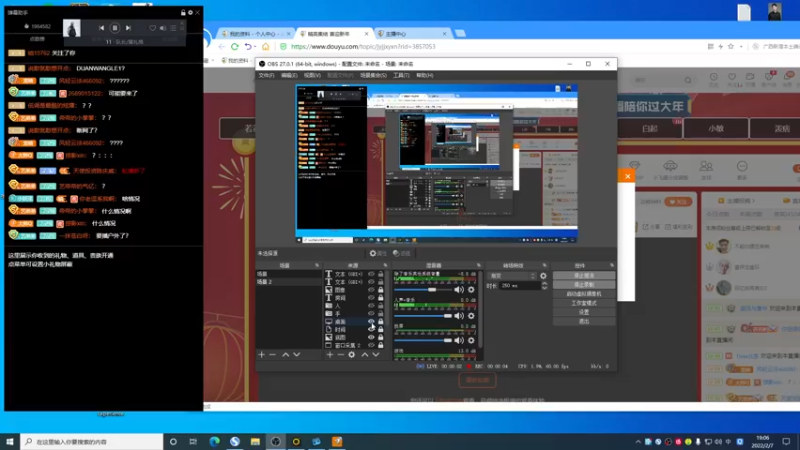Switch to the 我的资料 - 个人中心 browser tab
The image size is (800, 450).
coord(256,34)
